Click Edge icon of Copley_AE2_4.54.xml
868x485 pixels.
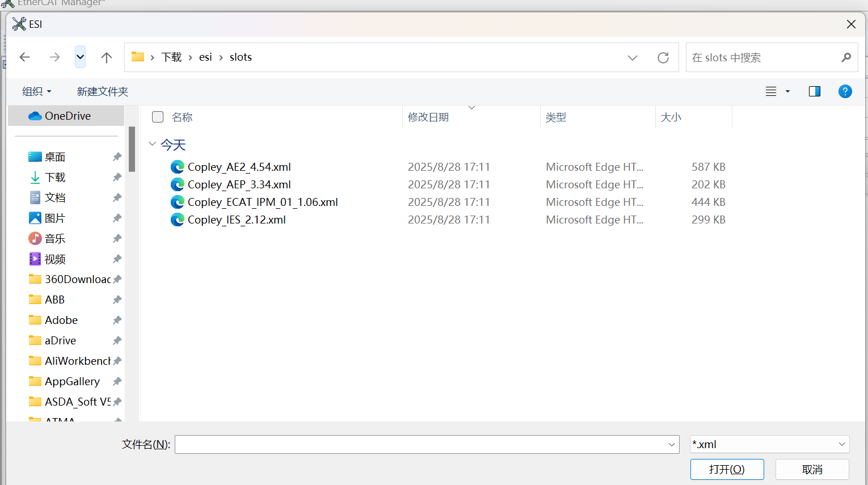click(178, 167)
